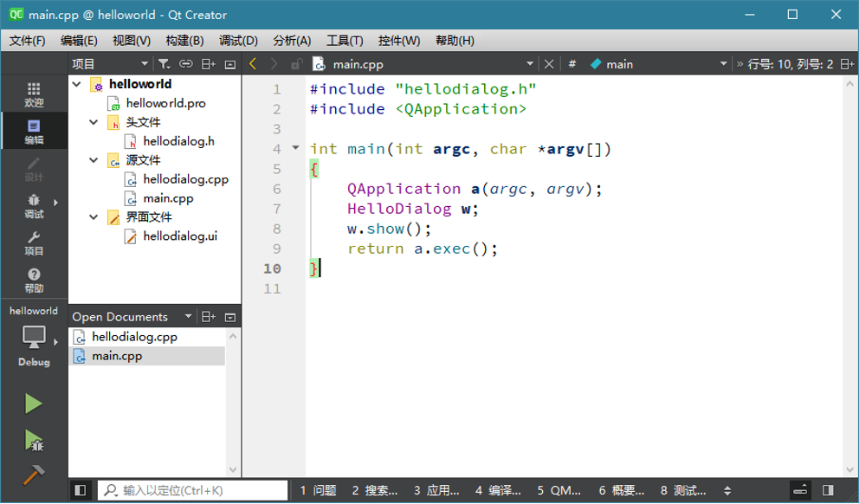This screenshot has height=504, width=859.
Task: Open the 8 测试 pane
Action: [683, 490]
